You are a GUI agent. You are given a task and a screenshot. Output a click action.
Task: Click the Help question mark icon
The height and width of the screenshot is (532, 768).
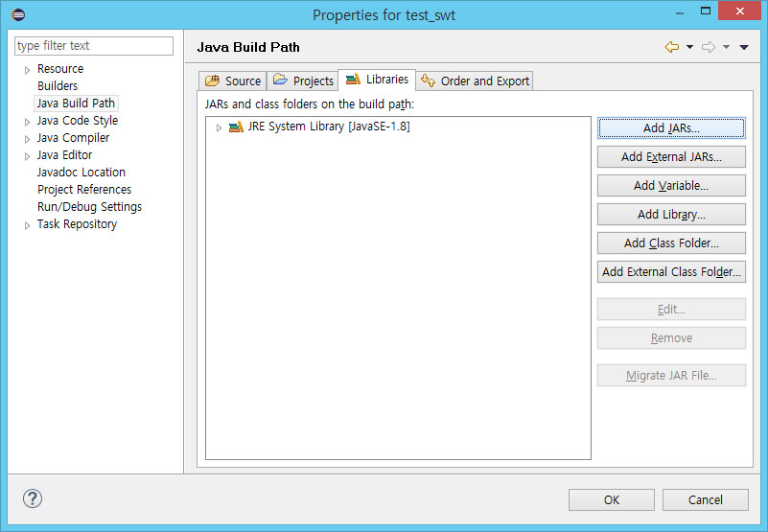point(33,498)
